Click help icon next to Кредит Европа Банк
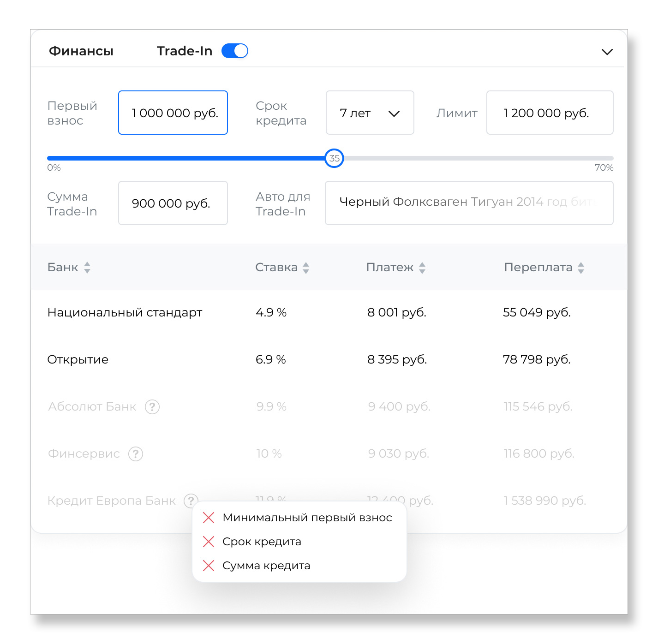The width and height of the screenshot is (658, 644). [x=191, y=500]
